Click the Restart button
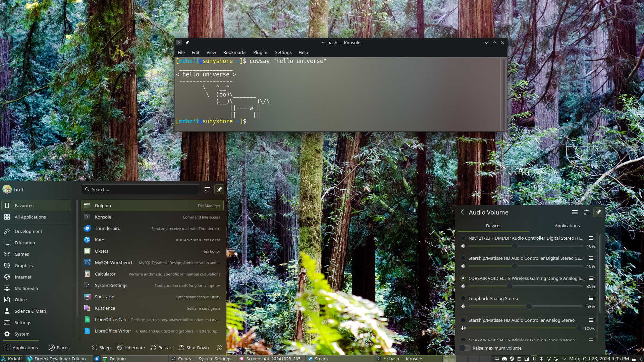 (162, 348)
